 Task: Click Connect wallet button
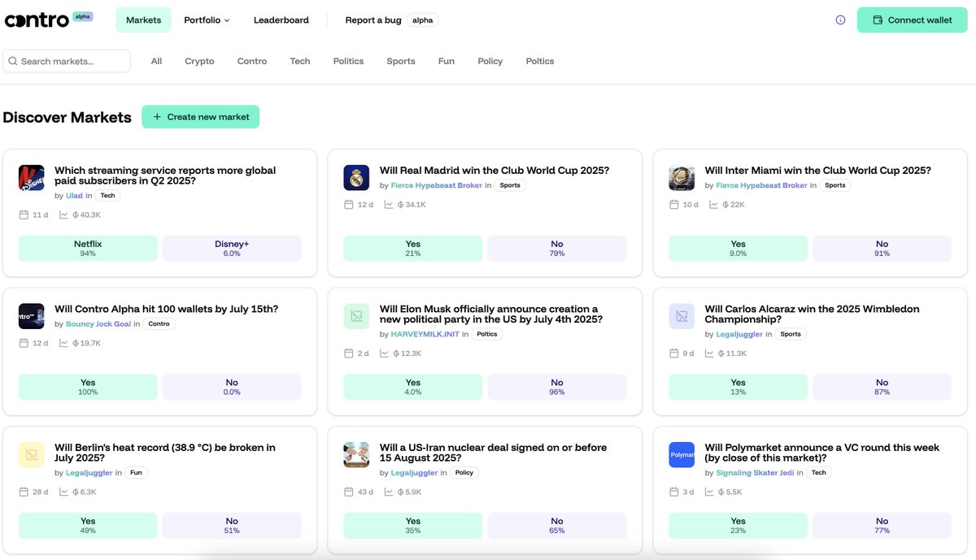(912, 20)
